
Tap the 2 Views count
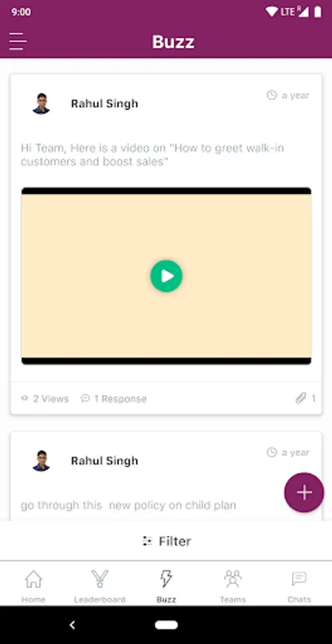coord(45,399)
